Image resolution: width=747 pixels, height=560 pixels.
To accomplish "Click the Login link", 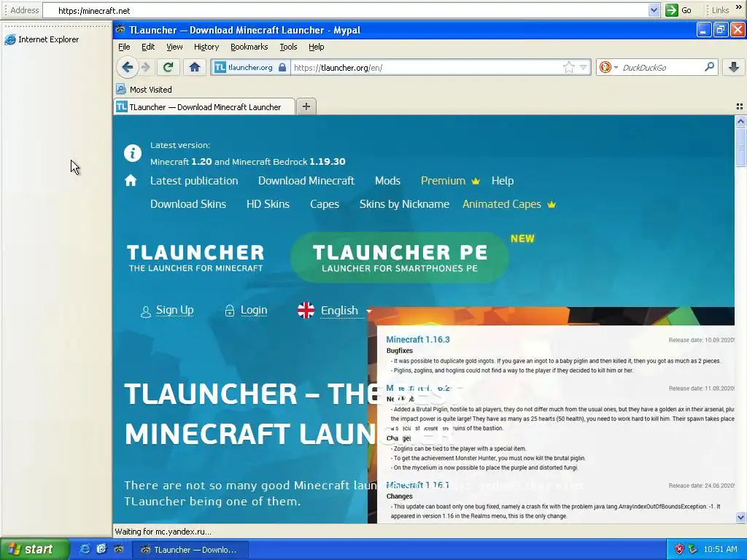I will point(253,310).
